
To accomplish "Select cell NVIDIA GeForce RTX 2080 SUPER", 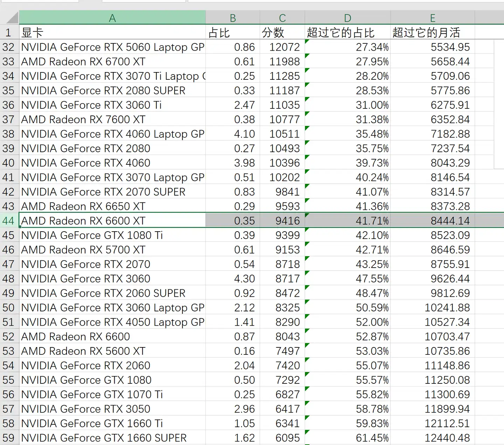I will pyautogui.click(x=112, y=90).
